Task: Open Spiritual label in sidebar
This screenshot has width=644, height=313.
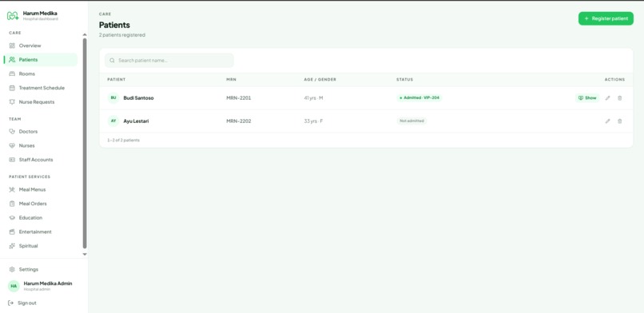Action: click(28, 246)
